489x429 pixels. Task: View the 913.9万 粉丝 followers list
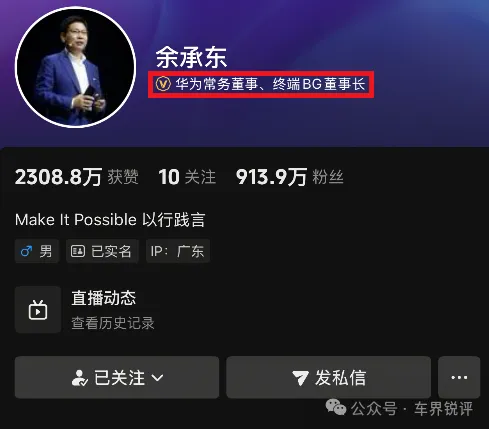(x=290, y=177)
